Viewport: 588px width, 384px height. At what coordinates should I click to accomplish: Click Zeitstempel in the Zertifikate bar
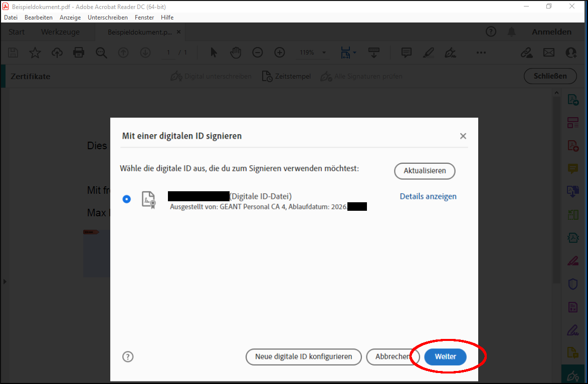(287, 77)
